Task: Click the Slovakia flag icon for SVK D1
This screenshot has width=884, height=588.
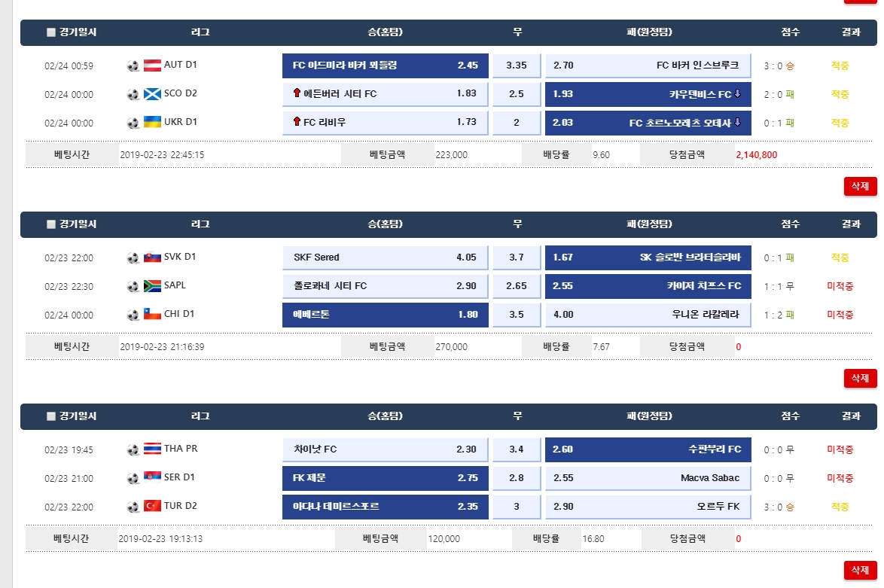Action: pyautogui.click(x=152, y=257)
